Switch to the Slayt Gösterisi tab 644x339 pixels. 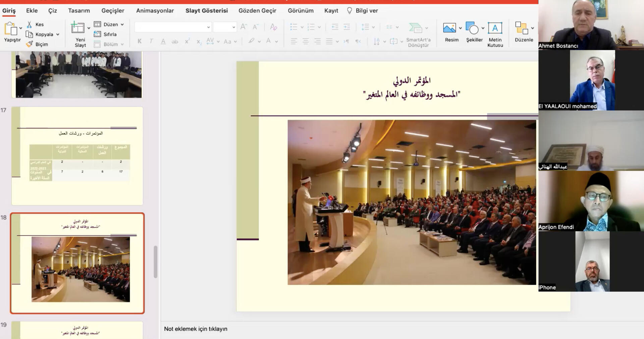click(207, 11)
